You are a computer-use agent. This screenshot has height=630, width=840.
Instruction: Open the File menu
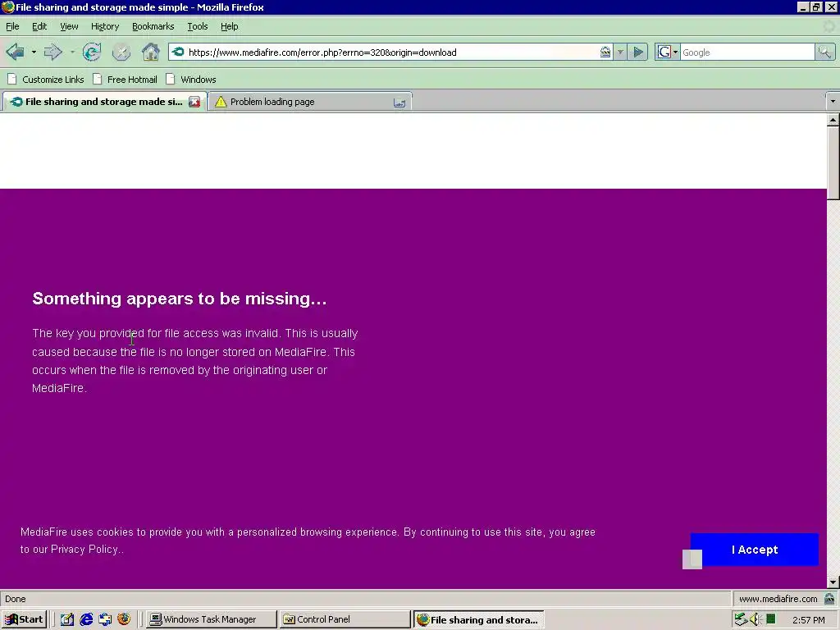12,26
